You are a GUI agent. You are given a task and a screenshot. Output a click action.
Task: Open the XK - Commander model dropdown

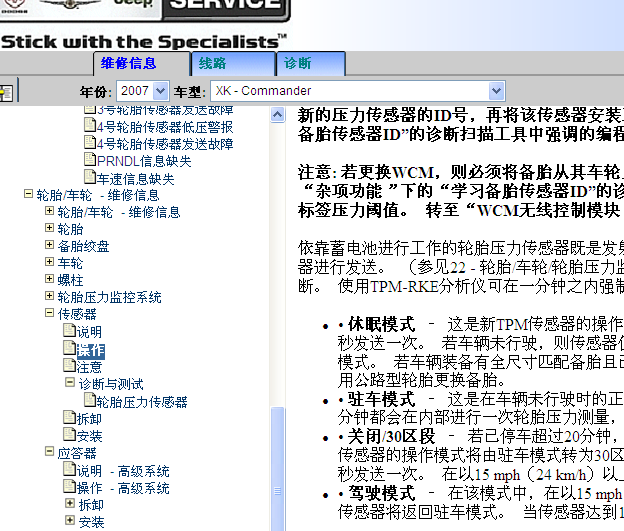[496, 91]
